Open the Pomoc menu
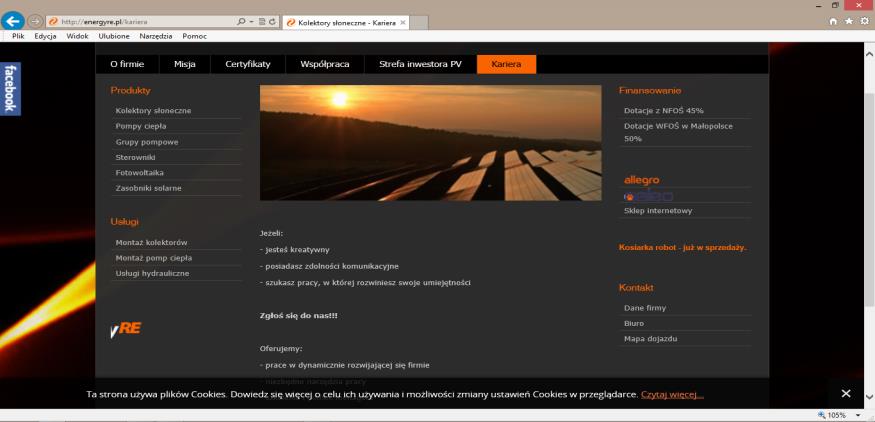The height and width of the screenshot is (422, 875). (x=194, y=36)
